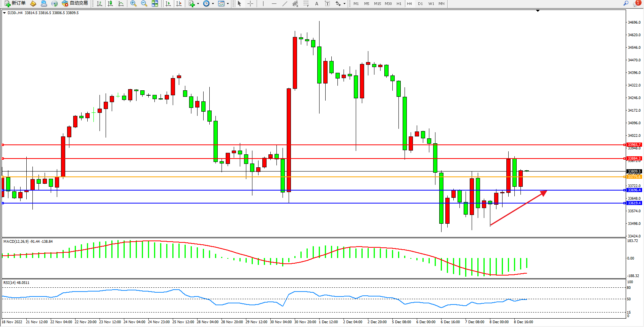This screenshot has width=644, height=327.
Task: Switch chart to bar chart mode
Action: pyautogui.click(x=100, y=3)
